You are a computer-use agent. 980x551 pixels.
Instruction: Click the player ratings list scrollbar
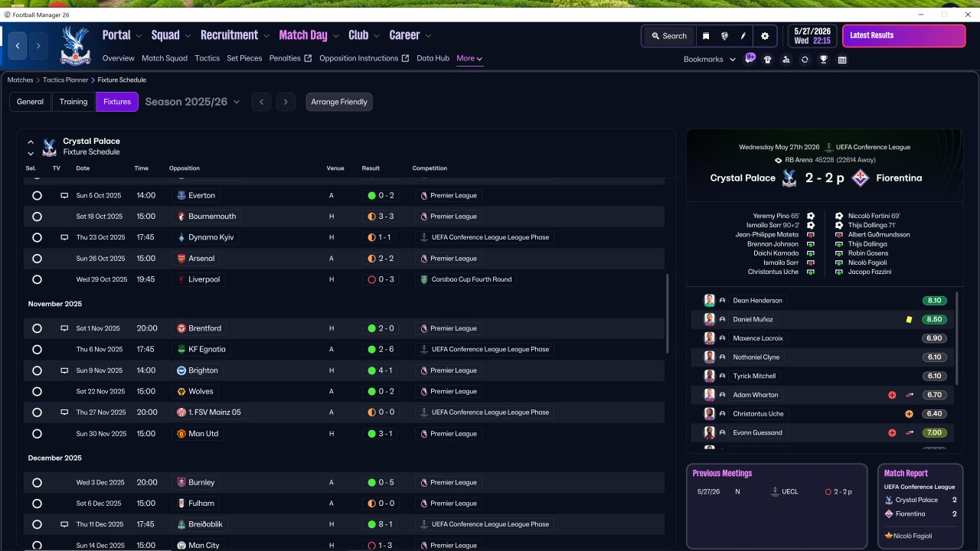coord(957,338)
